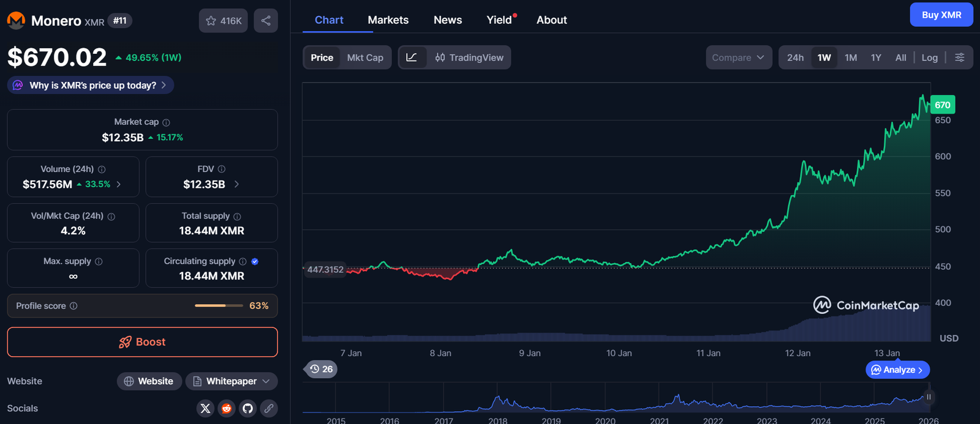Viewport: 980px width, 424px height.
Task: Open the News tab
Action: pyautogui.click(x=448, y=20)
